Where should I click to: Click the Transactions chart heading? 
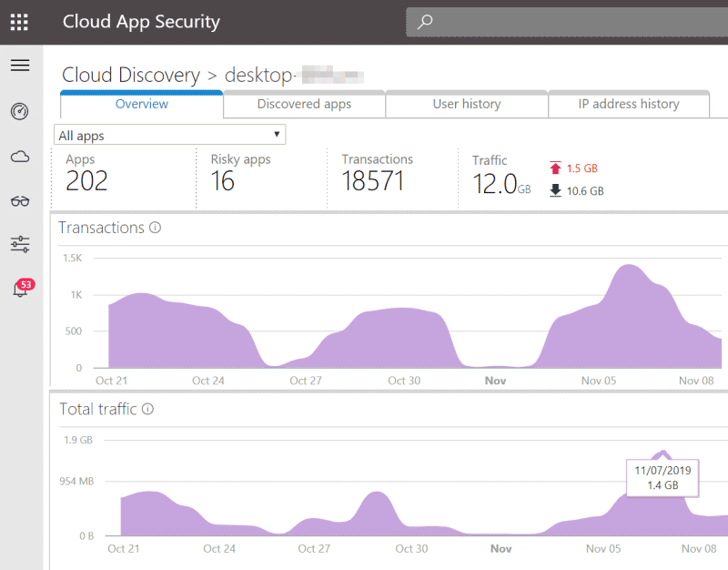(101, 228)
